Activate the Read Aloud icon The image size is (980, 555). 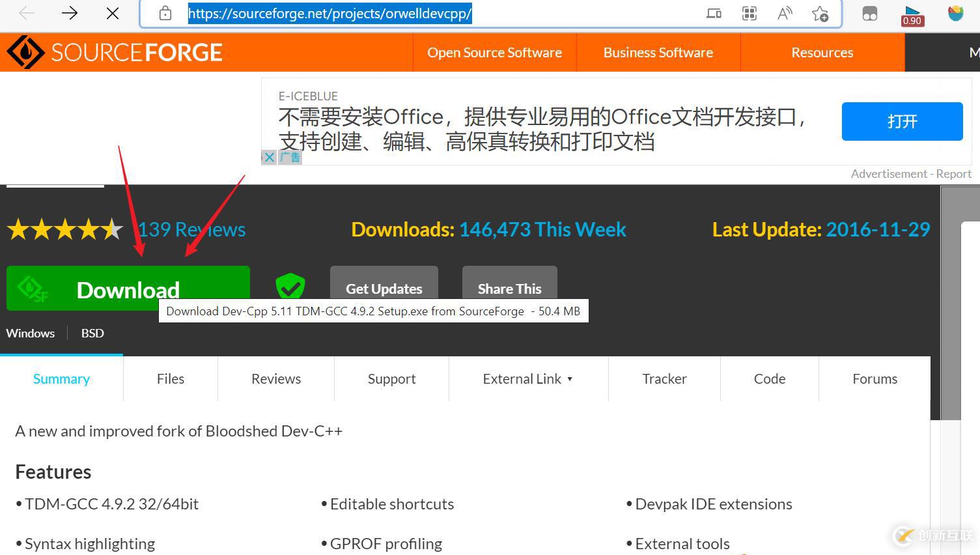pyautogui.click(x=785, y=13)
